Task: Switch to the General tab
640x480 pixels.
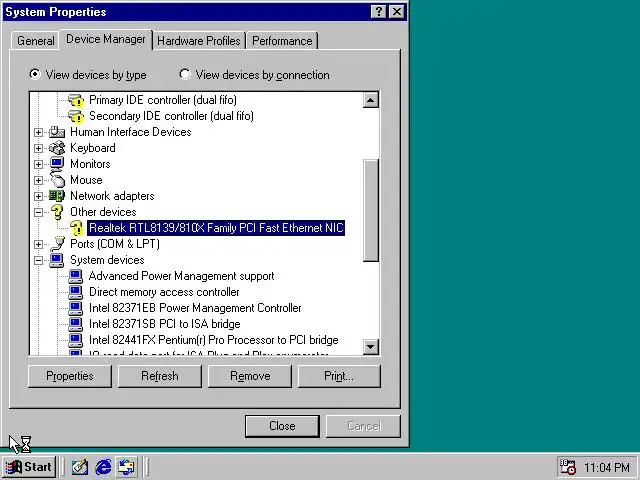Action: pos(36,41)
